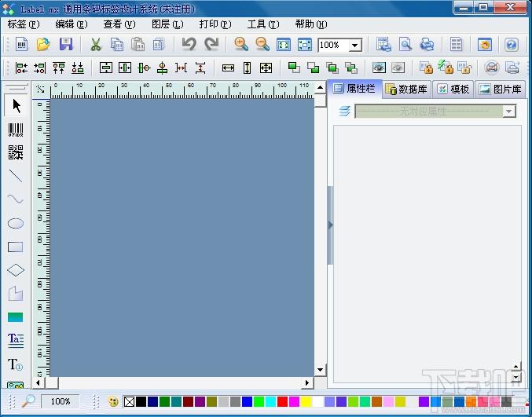
Task: Select the straight line tool
Action: 16,176
